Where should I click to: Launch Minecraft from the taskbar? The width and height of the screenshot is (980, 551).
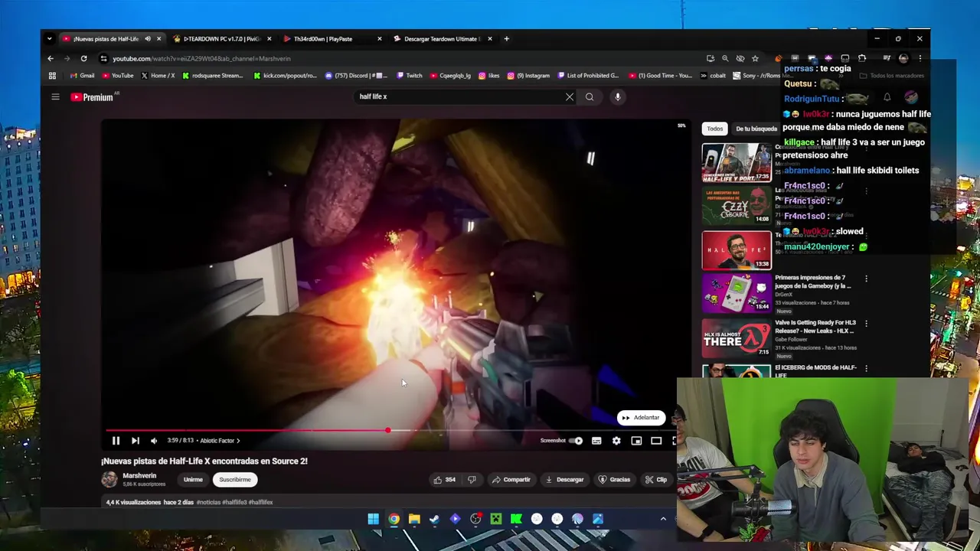(x=496, y=519)
